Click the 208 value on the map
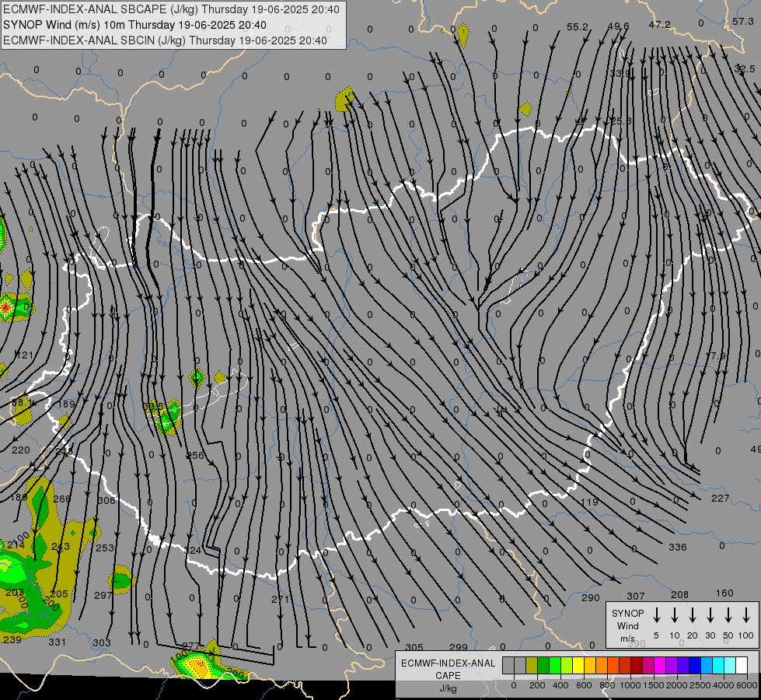This screenshot has width=761, height=700. pos(680,594)
